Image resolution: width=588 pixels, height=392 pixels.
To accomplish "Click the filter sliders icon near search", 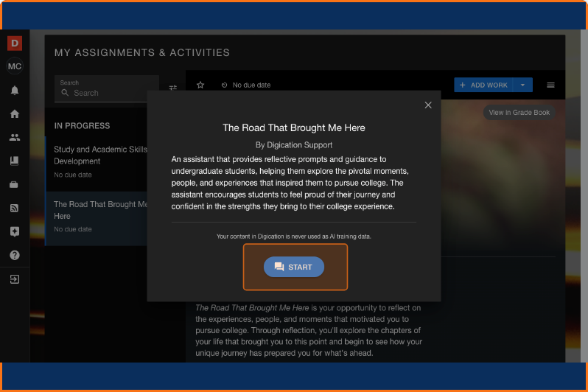I will click(172, 88).
